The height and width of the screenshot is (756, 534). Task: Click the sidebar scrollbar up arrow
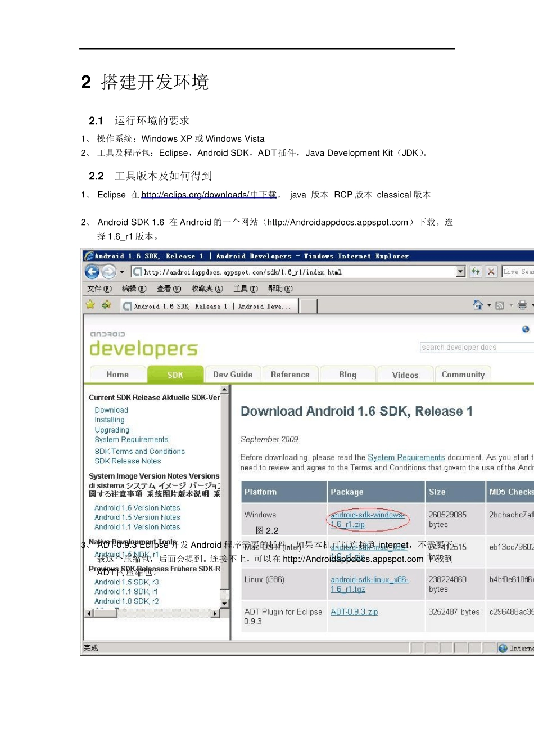tap(224, 389)
